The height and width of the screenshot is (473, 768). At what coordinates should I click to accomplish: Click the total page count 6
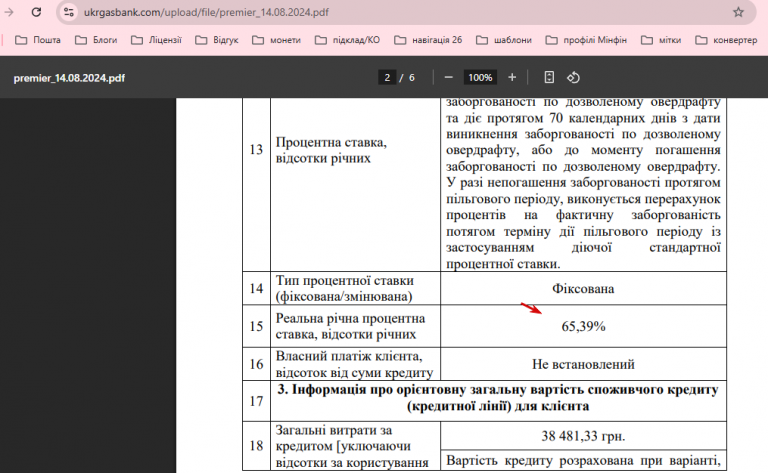point(411,77)
